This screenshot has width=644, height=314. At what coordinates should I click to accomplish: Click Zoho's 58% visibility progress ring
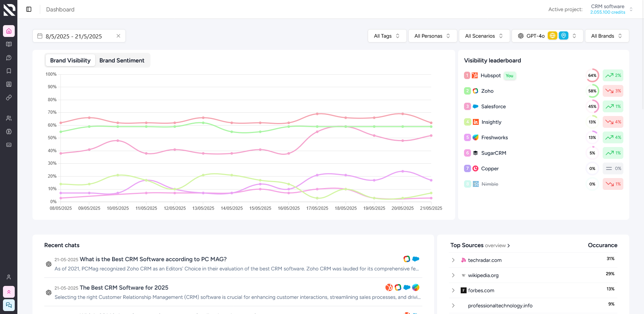click(592, 91)
